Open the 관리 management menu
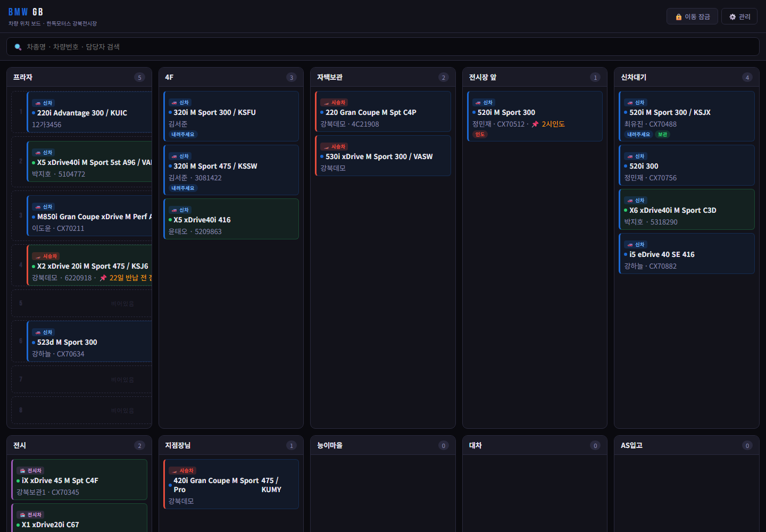The height and width of the screenshot is (532, 766). pos(739,16)
